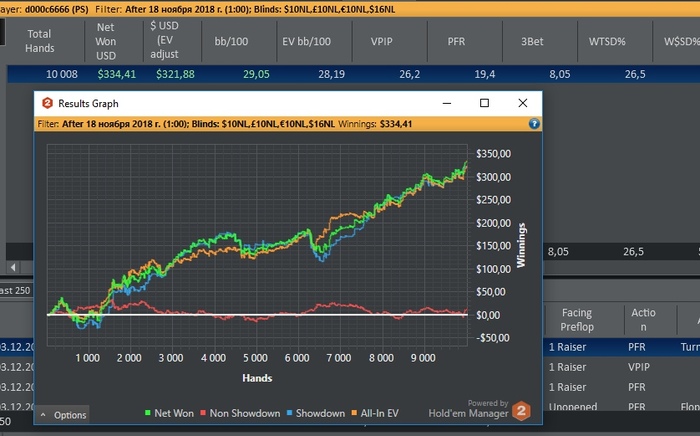This screenshot has height=436, width=700.
Task: Open the Last 250 tab
Action: coord(15,291)
